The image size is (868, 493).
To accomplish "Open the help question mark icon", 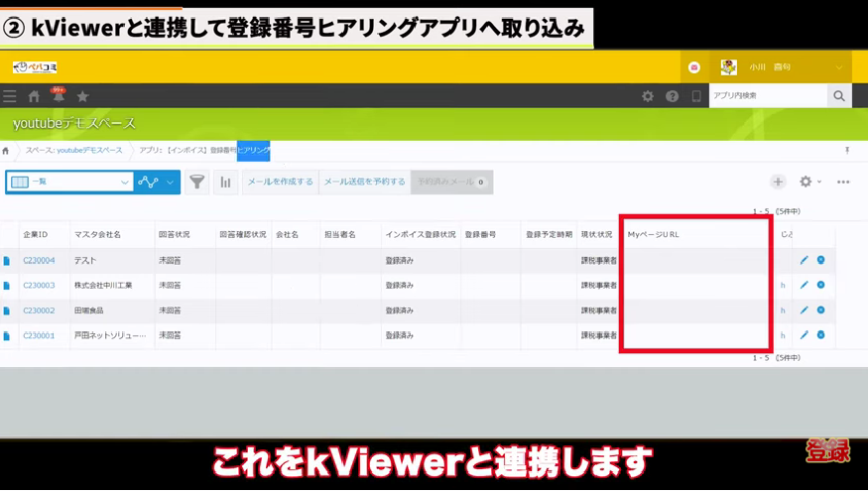I will coord(673,96).
